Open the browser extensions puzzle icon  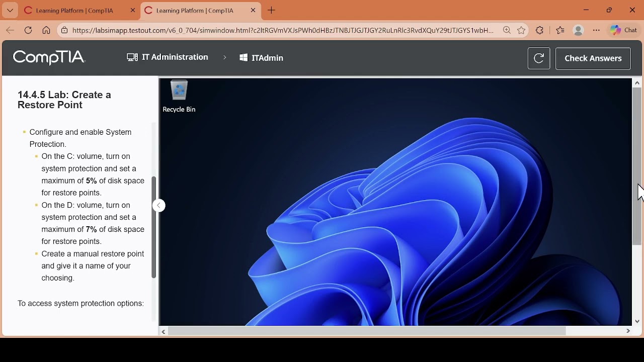540,31
